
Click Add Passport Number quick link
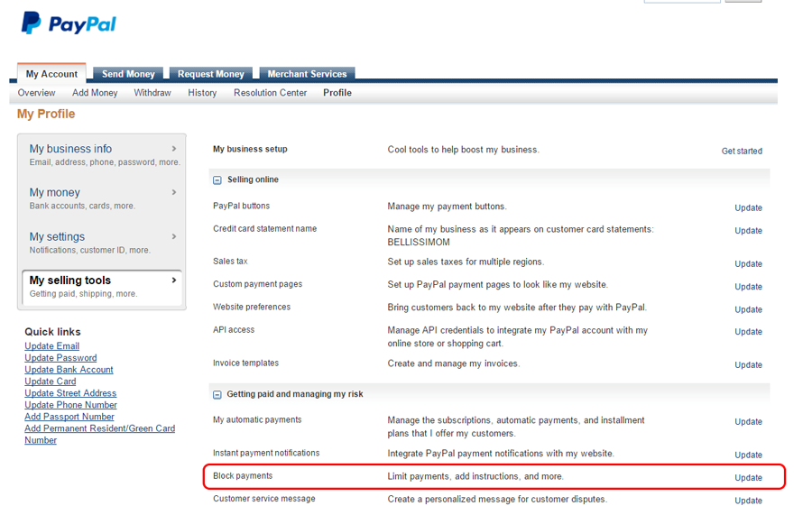tap(69, 417)
